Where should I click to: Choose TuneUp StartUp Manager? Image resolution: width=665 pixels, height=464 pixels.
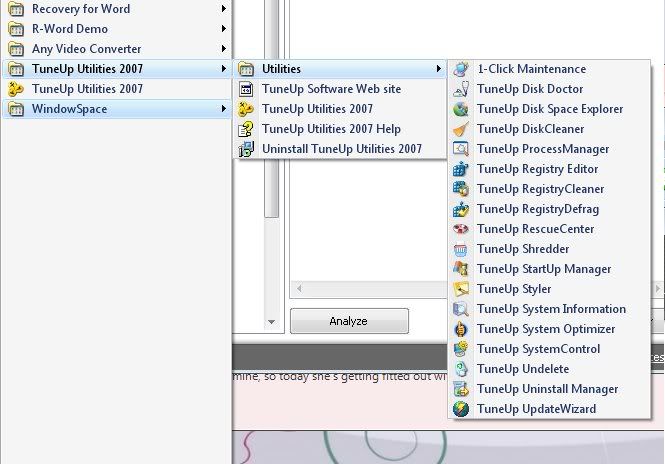(550, 269)
